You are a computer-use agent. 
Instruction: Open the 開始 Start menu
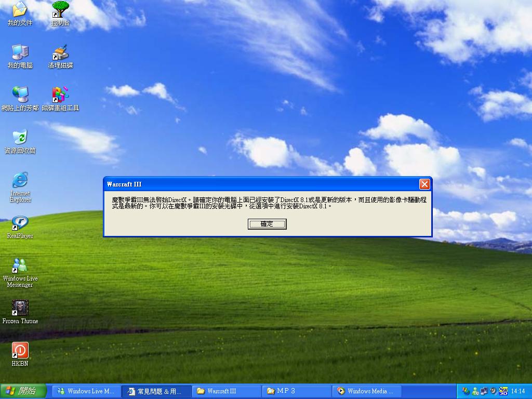pos(21,391)
